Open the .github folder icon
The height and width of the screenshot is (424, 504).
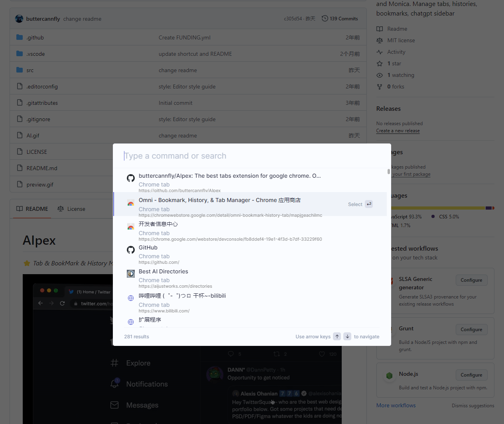pyautogui.click(x=20, y=37)
